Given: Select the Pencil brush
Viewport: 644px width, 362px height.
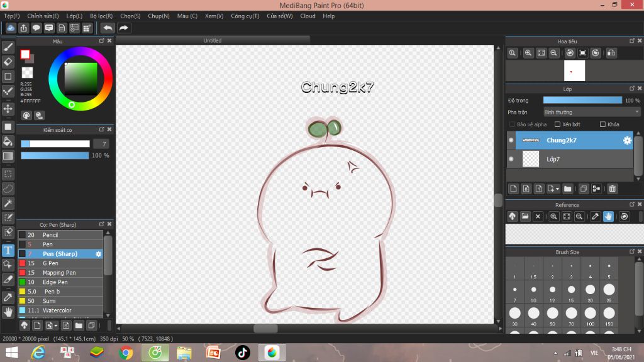Looking at the screenshot, I should coord(60,235).
